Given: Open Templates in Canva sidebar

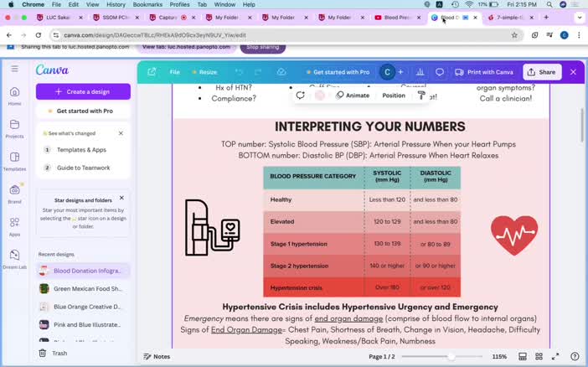Looking at the screenshot, I should (x=14, y=162).
